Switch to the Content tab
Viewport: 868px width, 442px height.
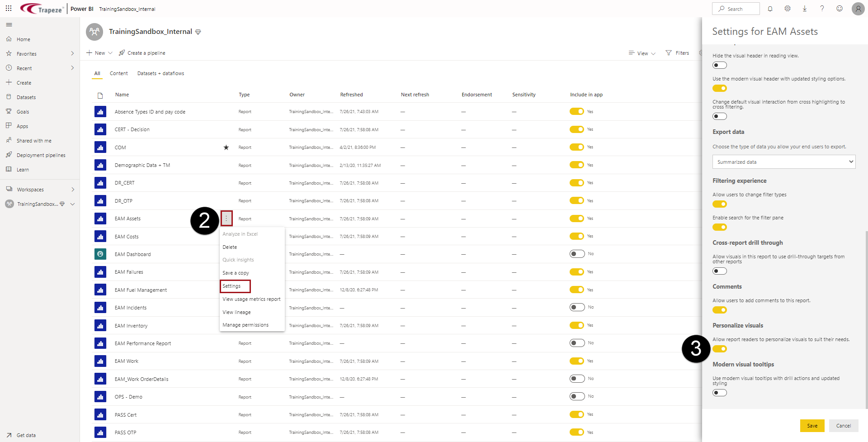pyautogui.click(x=118, y=73)
